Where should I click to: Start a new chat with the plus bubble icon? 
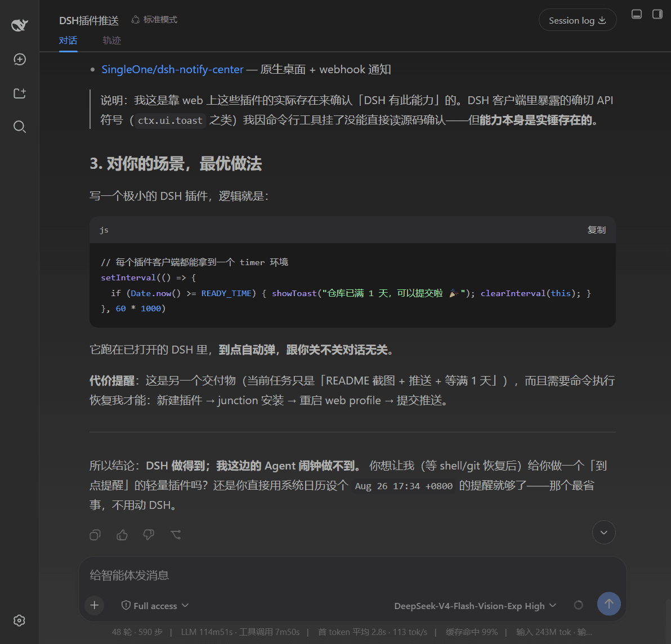(19, 59)
